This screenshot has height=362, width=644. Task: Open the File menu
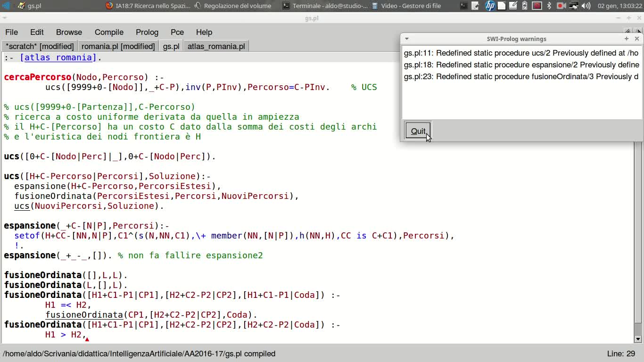pos(11,32)
